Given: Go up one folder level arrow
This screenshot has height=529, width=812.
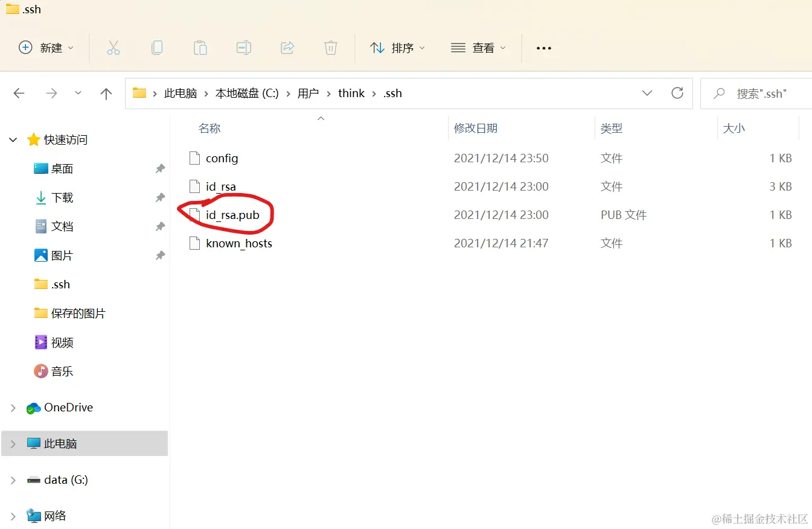Looking at the screenshot, I should click(x=106, y=93).
